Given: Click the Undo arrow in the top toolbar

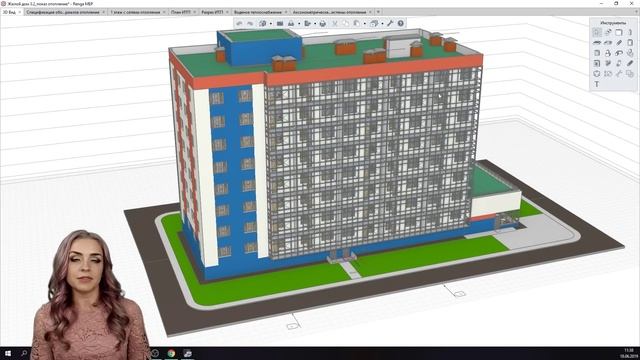Looking at the screenshot, I should [x=239, y=24].
